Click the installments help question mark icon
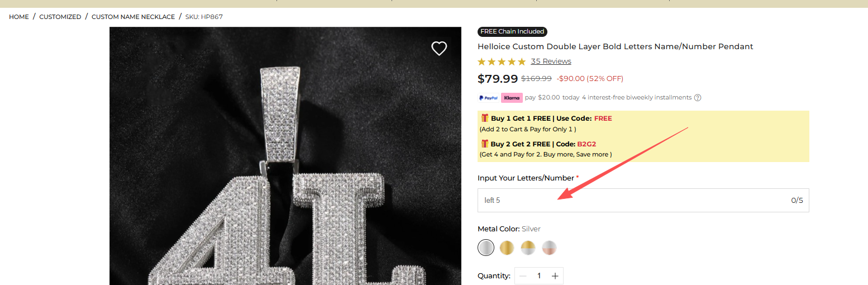 coord(697,98)
